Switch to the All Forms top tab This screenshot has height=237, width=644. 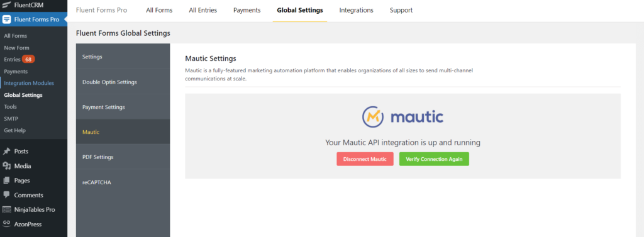(159, 10)
